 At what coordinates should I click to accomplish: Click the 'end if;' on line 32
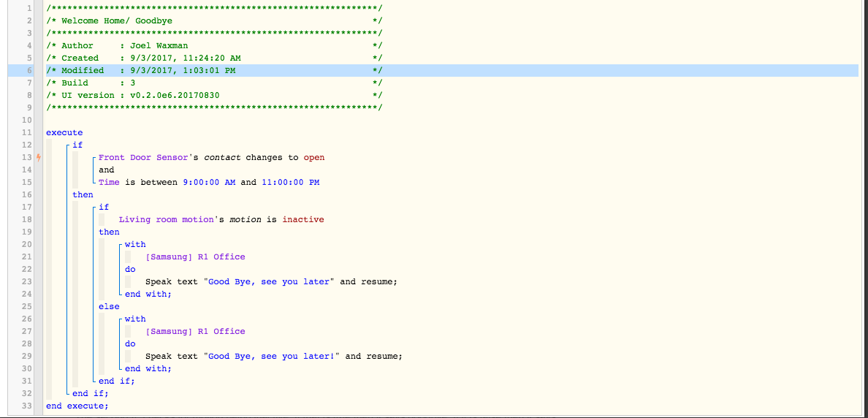[x=91, y=393]
